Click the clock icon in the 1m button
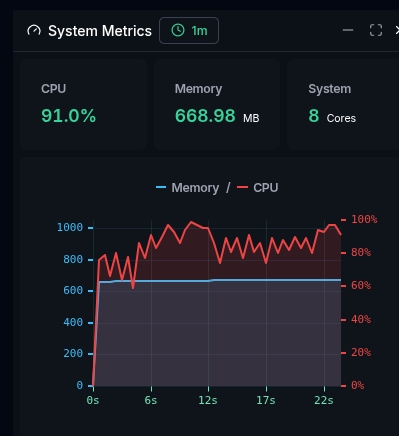This screenshot has height=436, width=399. [x=178, y=30]
